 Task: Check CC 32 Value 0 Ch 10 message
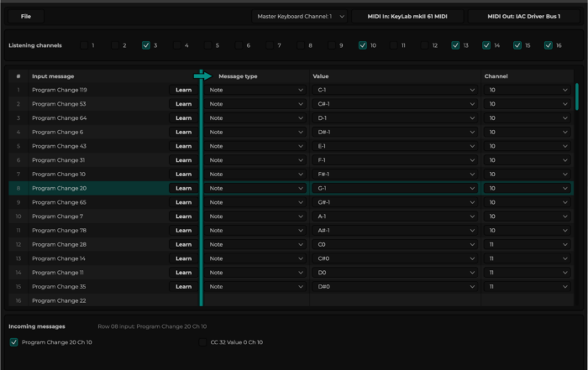(203, 342)
